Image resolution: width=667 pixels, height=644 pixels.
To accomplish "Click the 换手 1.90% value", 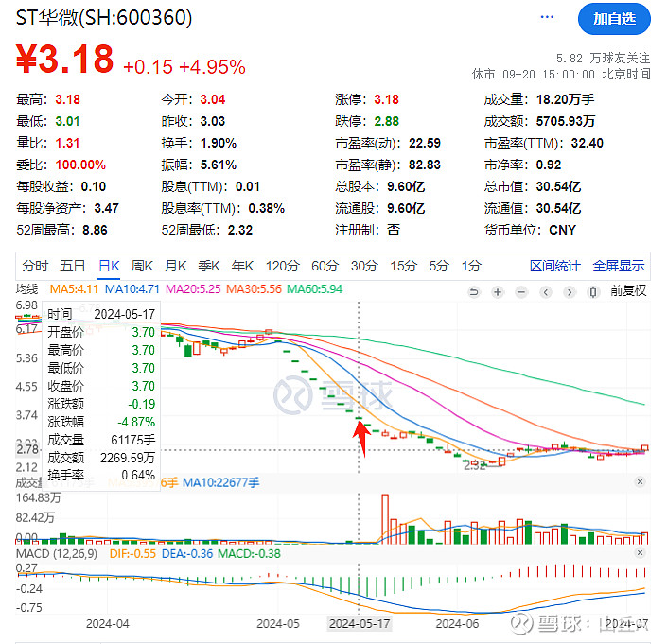I will coord(219,143).
